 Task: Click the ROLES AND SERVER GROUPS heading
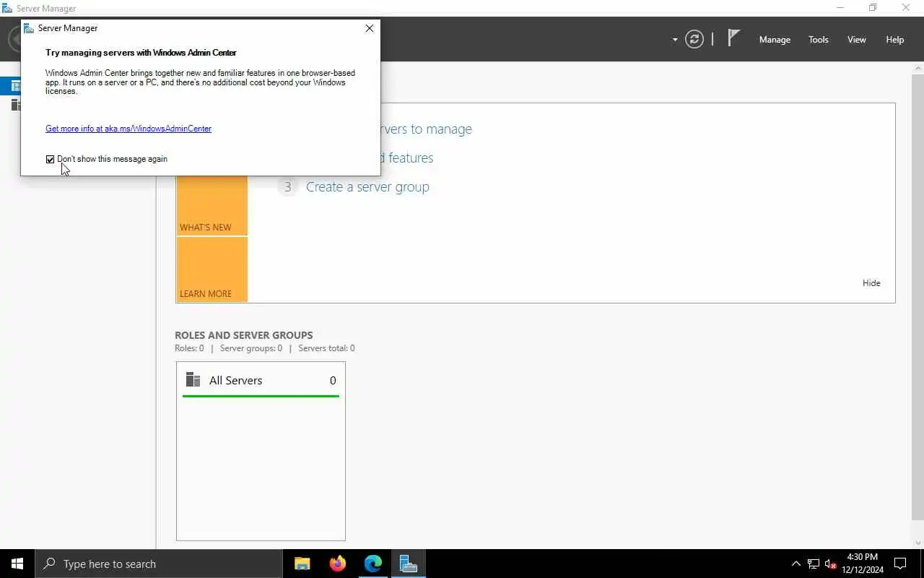(244, 335)
